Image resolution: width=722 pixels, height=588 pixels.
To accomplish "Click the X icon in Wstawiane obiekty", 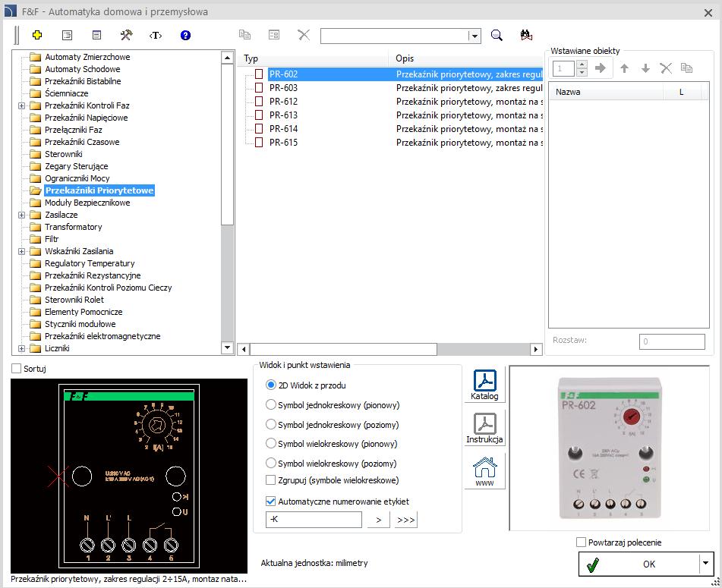I will pyautogui.click(x=666, y=68).
